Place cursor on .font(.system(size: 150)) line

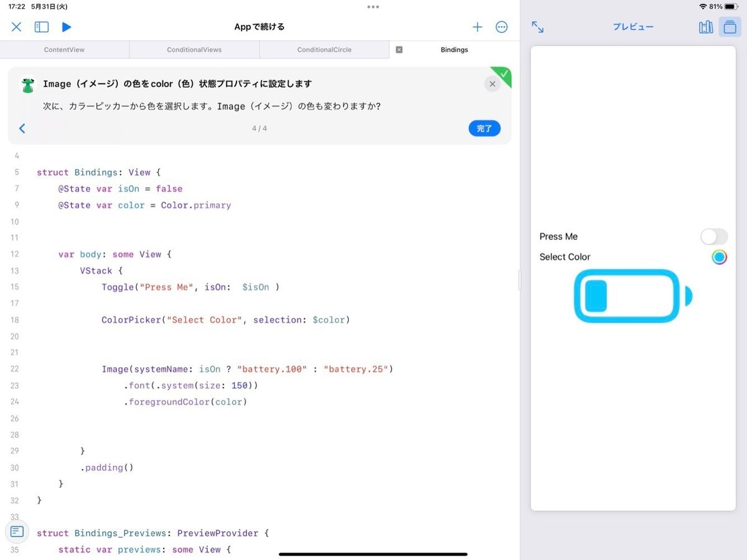tap(190, 386)
